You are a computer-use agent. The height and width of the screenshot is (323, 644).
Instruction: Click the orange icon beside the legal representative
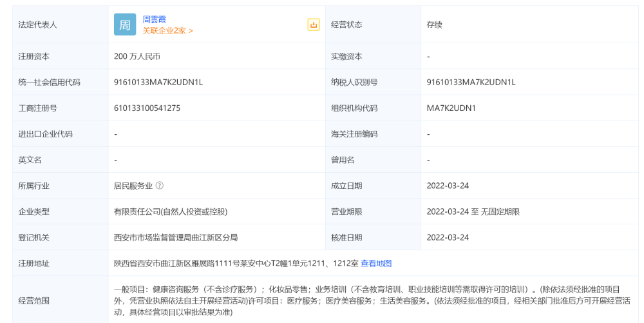(x=314, y=24)
